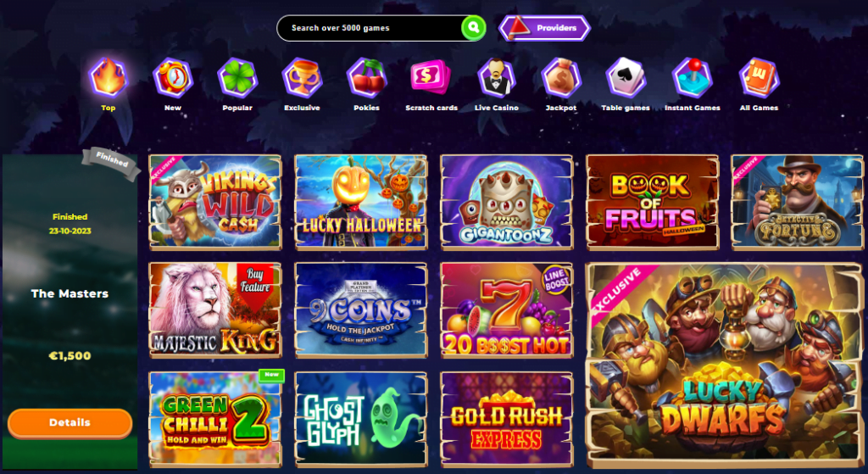Launch the large Lucky Dwarfs tile
Screen dimensions: 868x474
click(725, 365)
